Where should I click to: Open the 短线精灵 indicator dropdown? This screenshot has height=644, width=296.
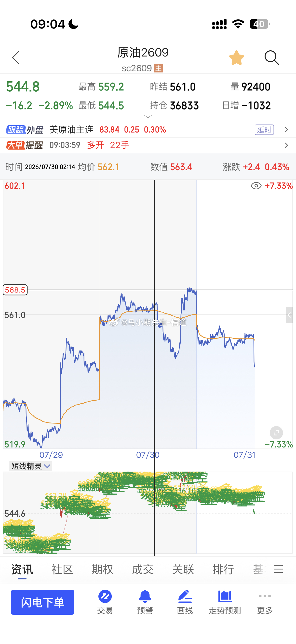click(x=30, y=466)
